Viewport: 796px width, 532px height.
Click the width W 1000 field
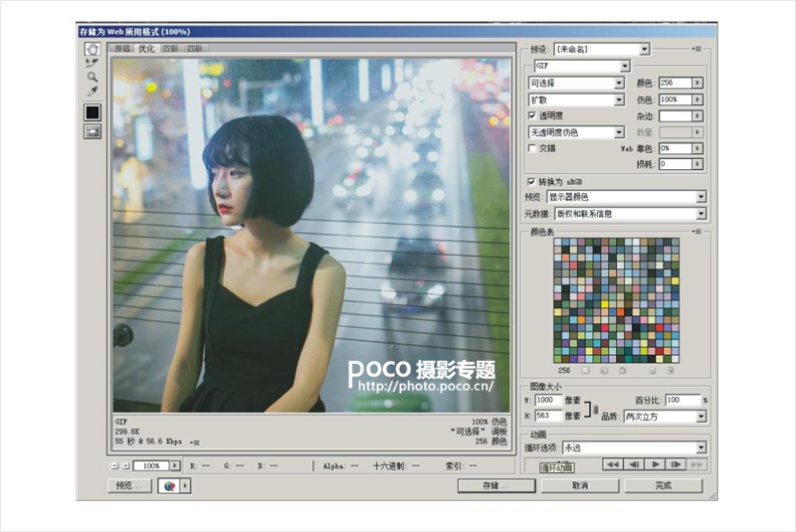point(548,400)
